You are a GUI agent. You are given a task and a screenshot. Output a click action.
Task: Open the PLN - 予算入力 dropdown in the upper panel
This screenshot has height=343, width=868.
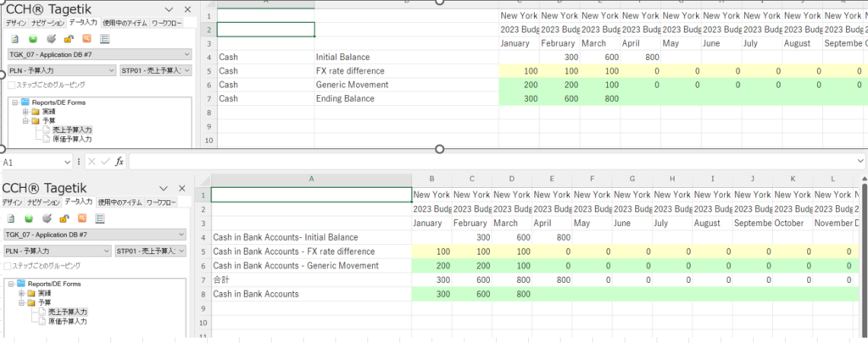pos(58,70)
